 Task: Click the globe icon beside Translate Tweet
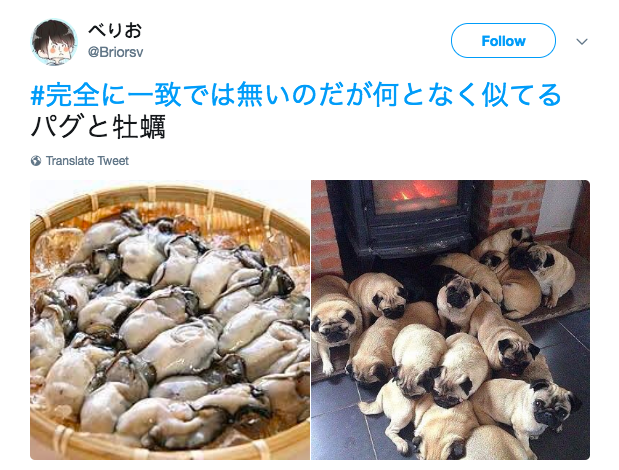[36, 161]
